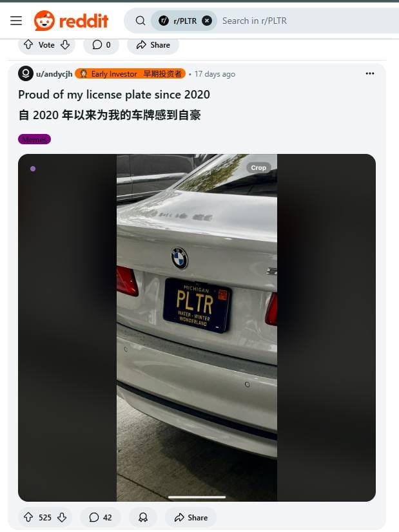Image resolution: width=399 pixels, height=532 pixels.
Task: Downvote the post with 525 votes
Action: [62, 517]
